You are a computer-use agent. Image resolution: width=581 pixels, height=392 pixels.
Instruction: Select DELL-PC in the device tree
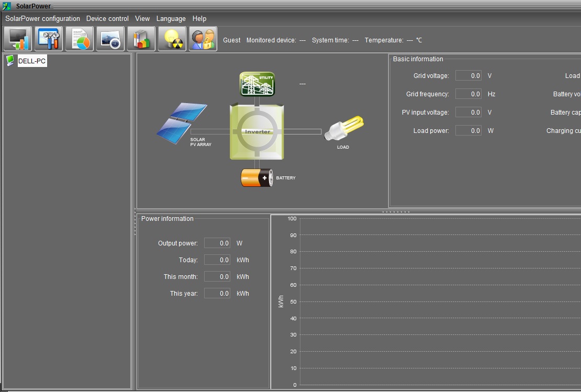(32, 61)
